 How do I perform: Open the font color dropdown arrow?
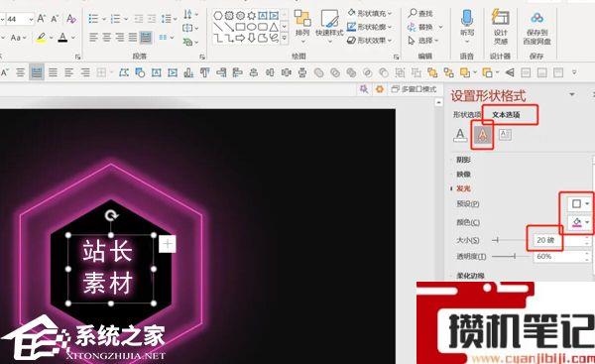73,38
